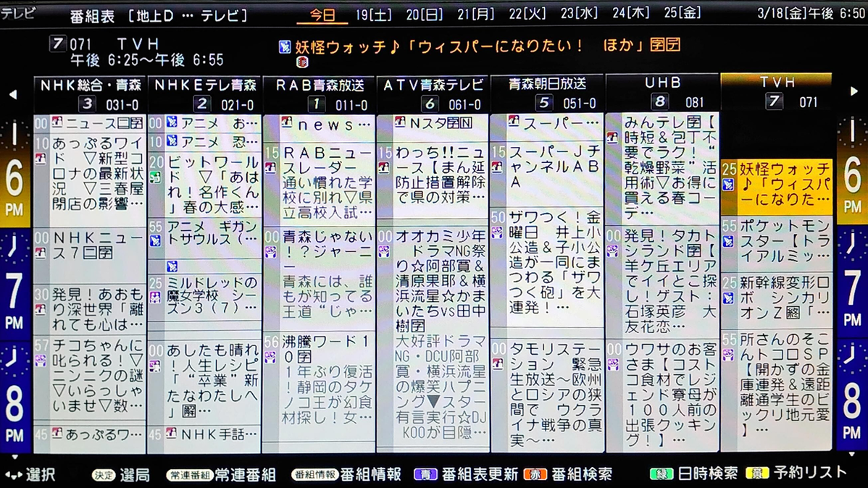Click the variety icon beside チコちゃんに叱られる
The image size is (868, 488).
click(41, 361)
